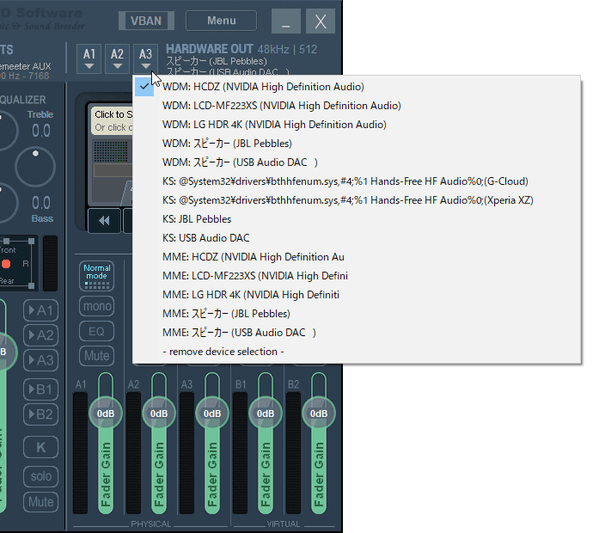Toggle solo on the virtual strip
Viewport: 593px width, 533px height.
pos(41,476)
